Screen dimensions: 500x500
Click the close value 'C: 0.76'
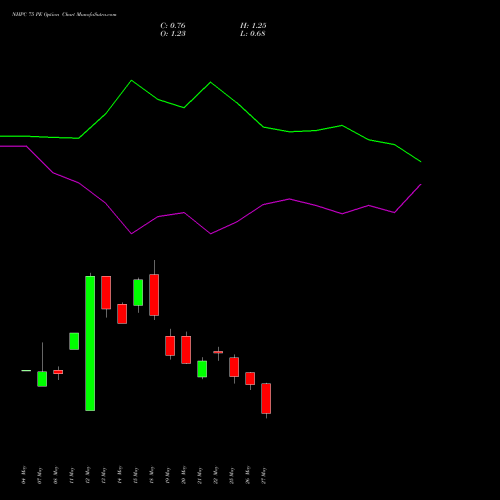[x=173, y=26]
